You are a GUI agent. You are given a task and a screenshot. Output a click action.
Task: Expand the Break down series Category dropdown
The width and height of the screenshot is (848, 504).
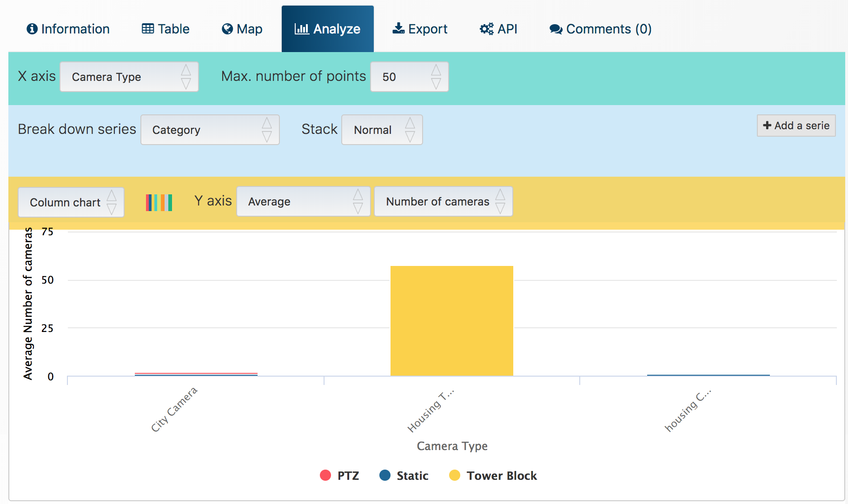pos(210,130)
